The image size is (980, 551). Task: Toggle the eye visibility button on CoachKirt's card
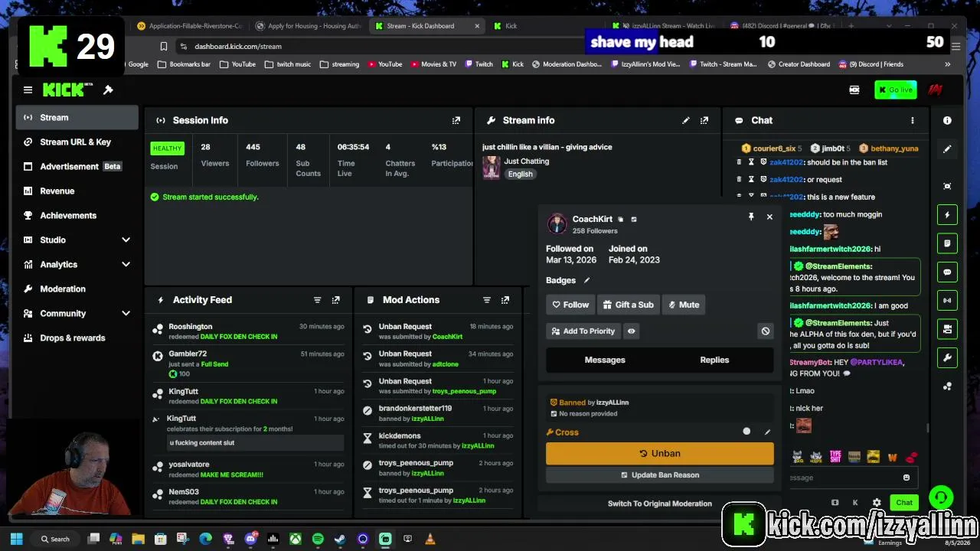tap(631, 331)
